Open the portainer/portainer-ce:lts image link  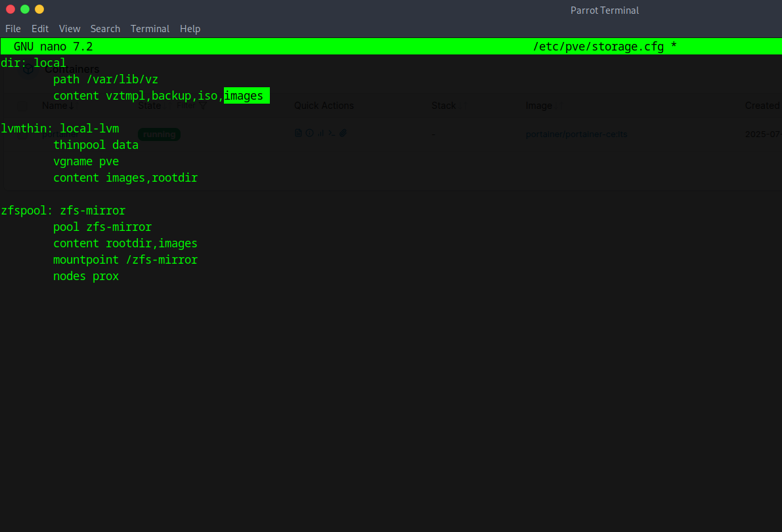point(576,134)
